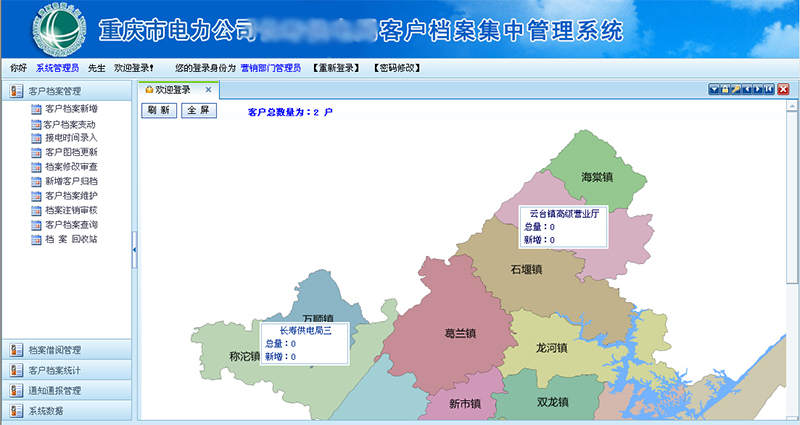Select 双龙镇 region on the map

point(553,402)
